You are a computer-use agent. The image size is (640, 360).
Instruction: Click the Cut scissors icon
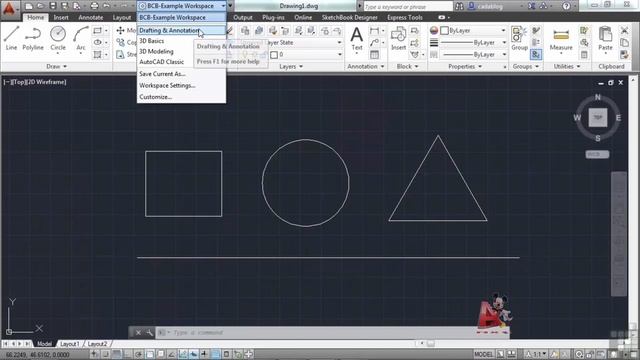[x=624, y=31]
